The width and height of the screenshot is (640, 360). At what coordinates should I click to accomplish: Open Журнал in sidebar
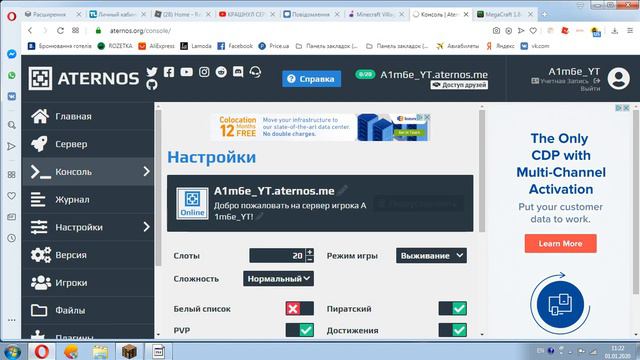tap(88, 200)
